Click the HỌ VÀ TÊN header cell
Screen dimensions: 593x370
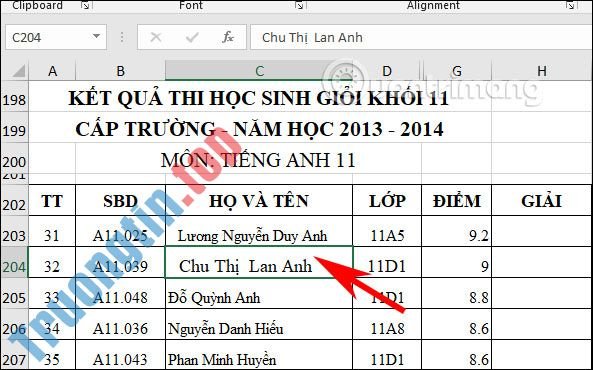(x=259, y=201)
